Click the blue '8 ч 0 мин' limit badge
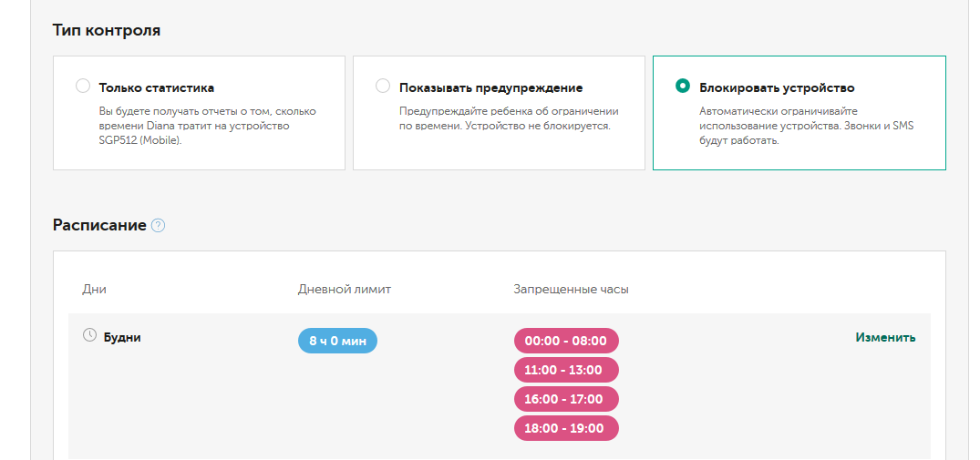Image resolution: width=980 pixels, height=460 pixels. [337, 341]
